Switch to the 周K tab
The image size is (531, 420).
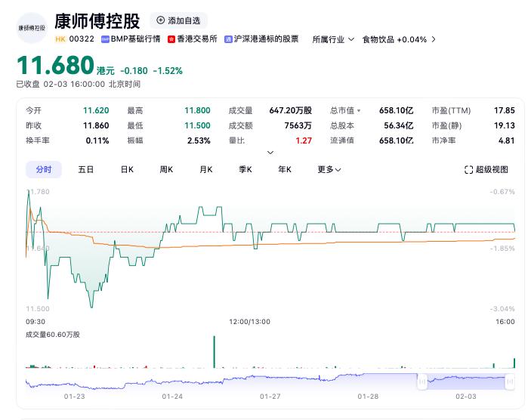point(166,169)
